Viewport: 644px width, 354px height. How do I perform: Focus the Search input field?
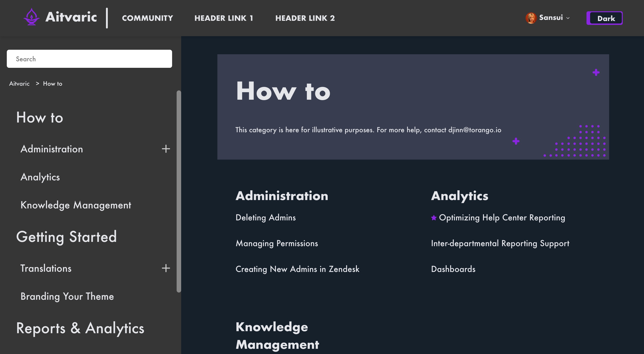coord(89,59)
